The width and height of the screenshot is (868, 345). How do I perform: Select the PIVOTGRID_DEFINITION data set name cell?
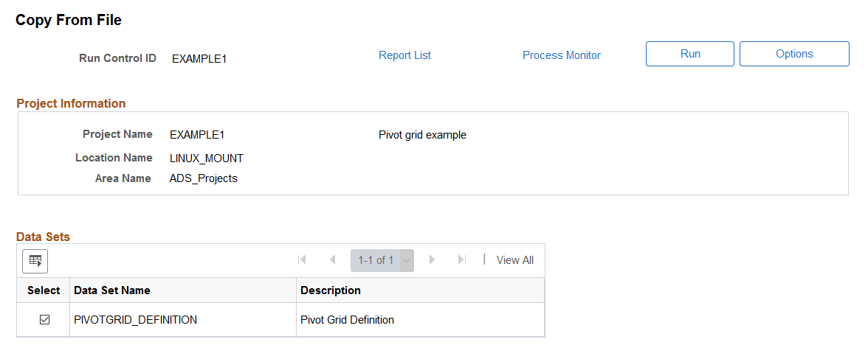tap(135, 320)
